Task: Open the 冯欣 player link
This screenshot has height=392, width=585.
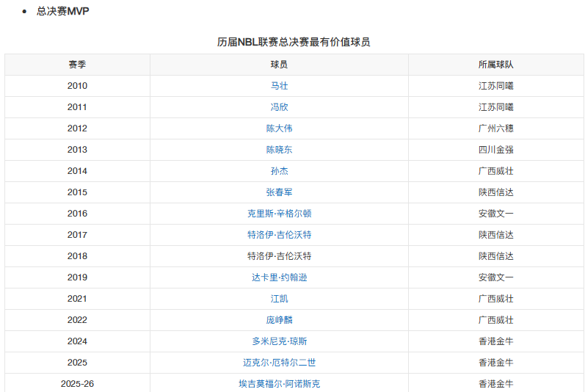Action: [279, 107]
